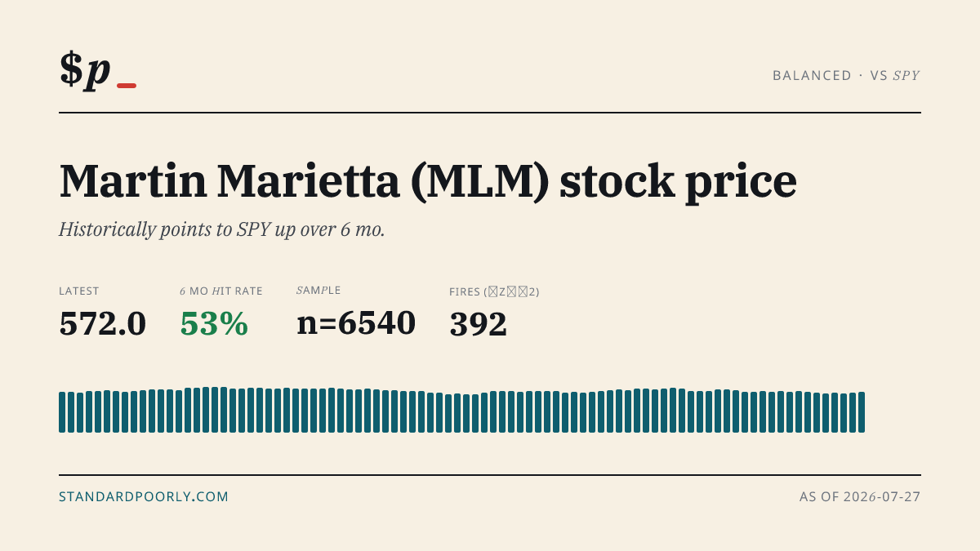Click the VS SPY label
The height and width of the screenshot is (551, 980).
[895, 75]
